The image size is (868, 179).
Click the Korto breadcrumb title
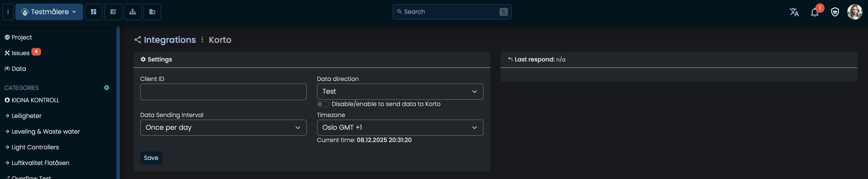pyautogui.click(x=220, y=40)
